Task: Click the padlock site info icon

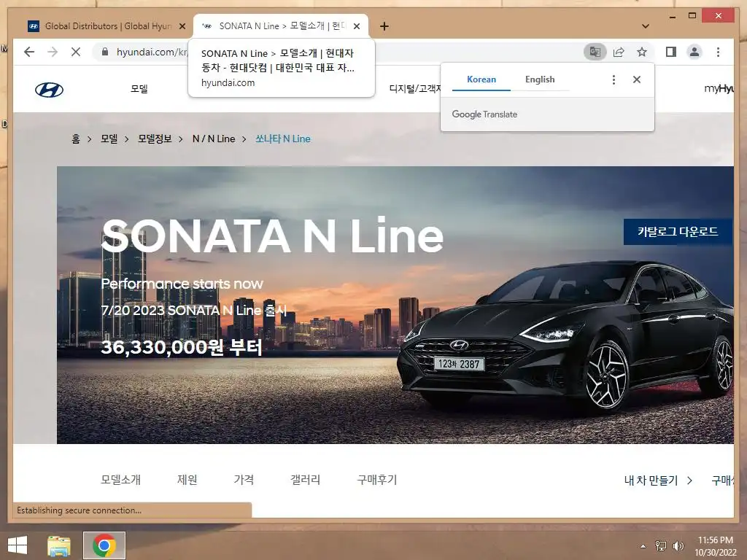Action: point(105,52)
